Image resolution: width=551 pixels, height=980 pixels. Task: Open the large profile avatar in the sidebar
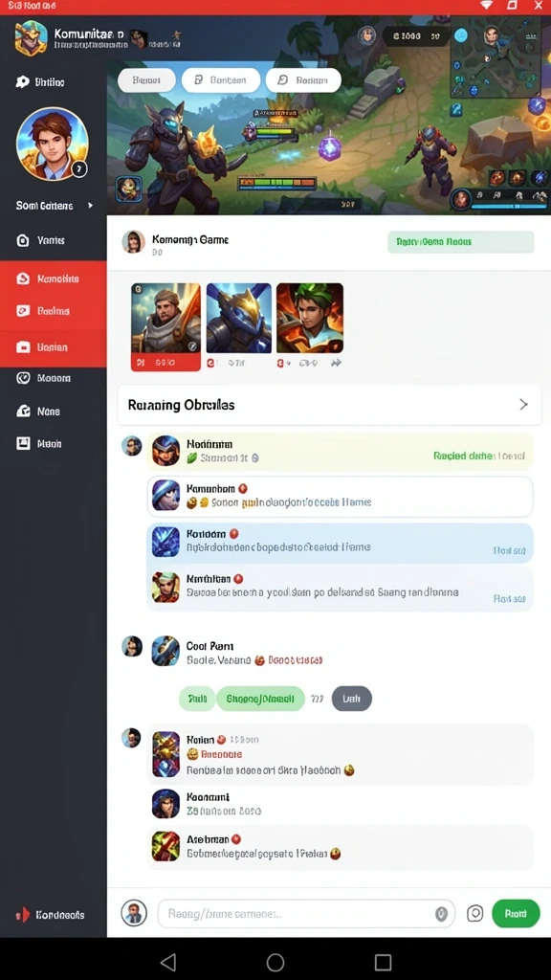53,144
